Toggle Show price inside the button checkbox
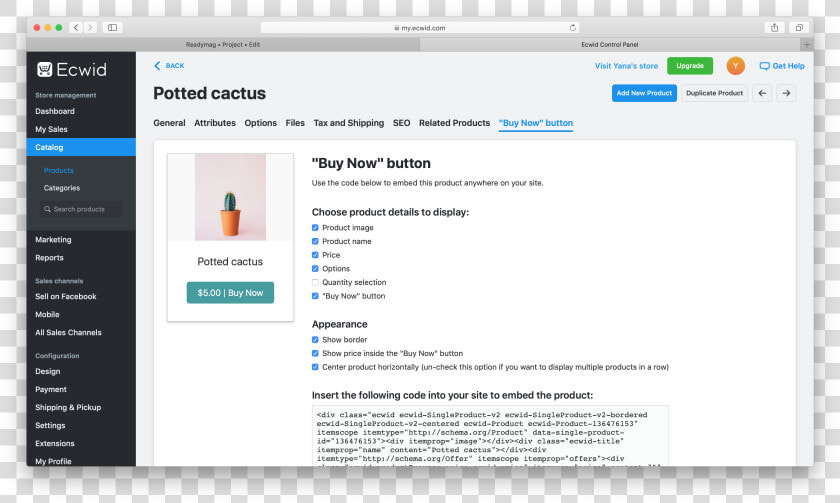The height and width of the screenshot is (503, 840). click(x=315, y=353)
